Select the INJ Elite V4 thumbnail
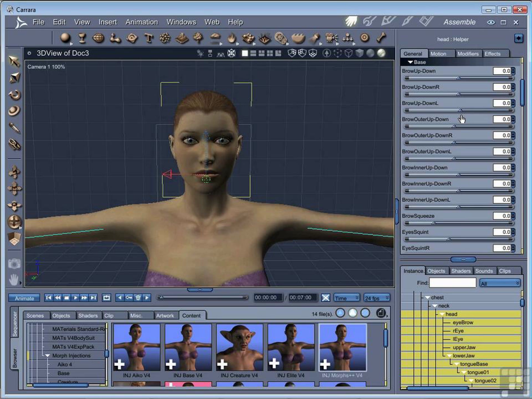Viewport: 532px width, 399px height. click(291, 347)
